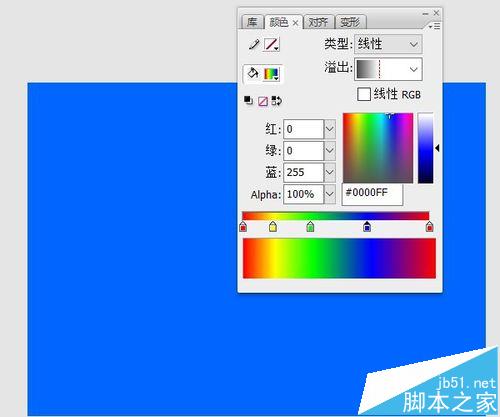Image resolution: width=500 pixels, height=417 pixels.
Task: Open the red value slider arrow
Action: [x=330, y=129]
